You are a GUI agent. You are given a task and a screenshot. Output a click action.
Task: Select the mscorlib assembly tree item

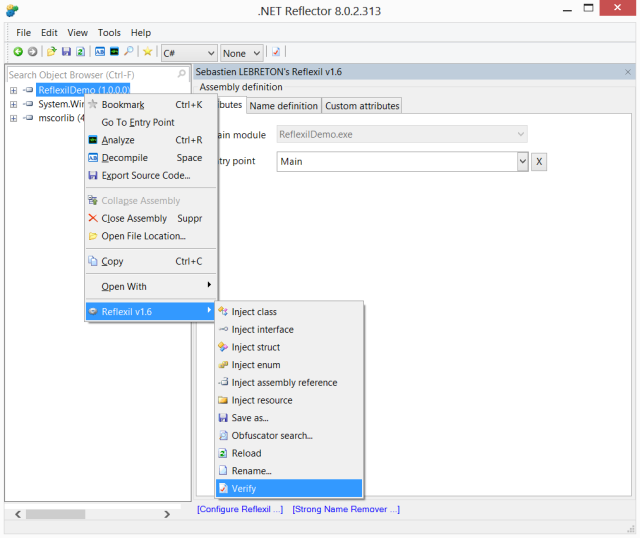(61, 118)
